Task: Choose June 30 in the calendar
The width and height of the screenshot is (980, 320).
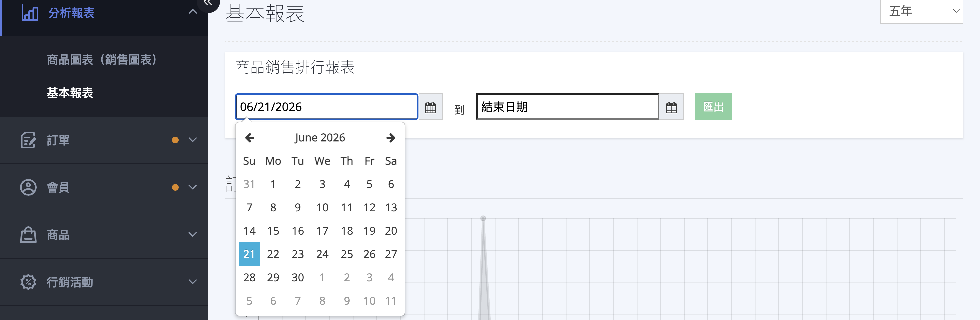Action: point(297,277)
